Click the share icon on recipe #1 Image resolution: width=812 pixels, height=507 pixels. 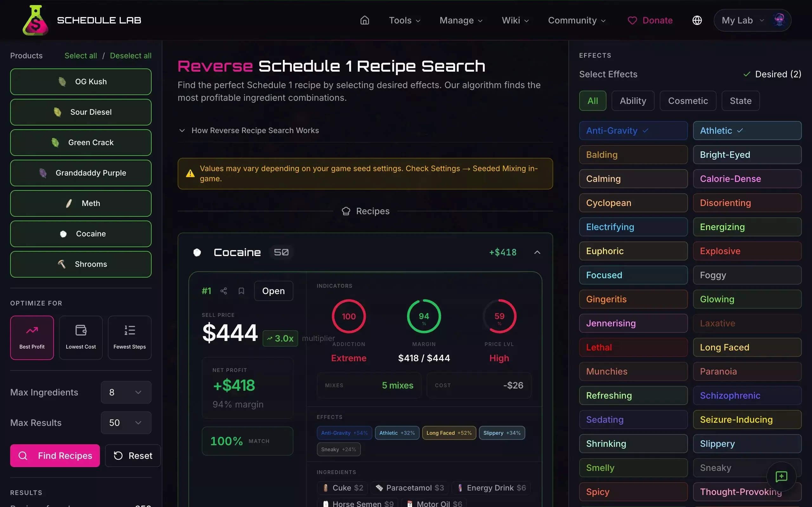pos(224,291)
